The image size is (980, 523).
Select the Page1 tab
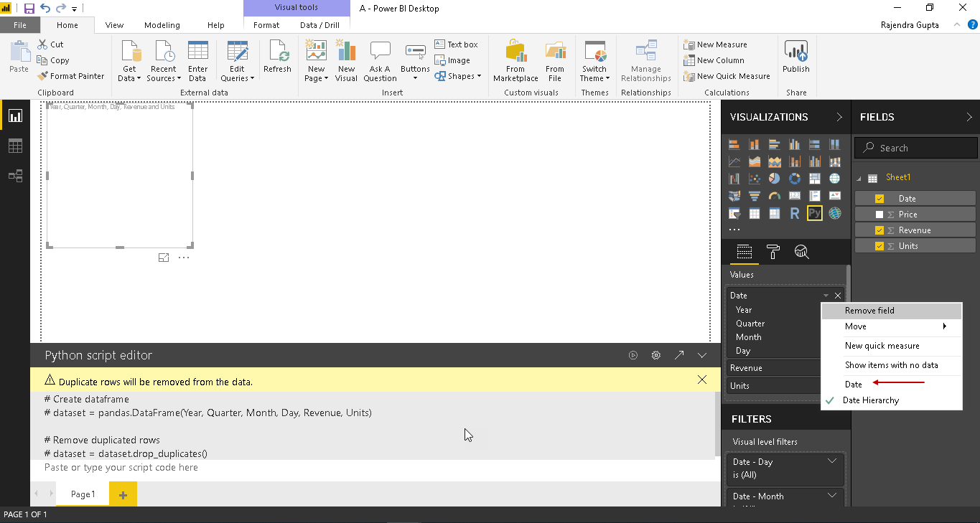83,494
